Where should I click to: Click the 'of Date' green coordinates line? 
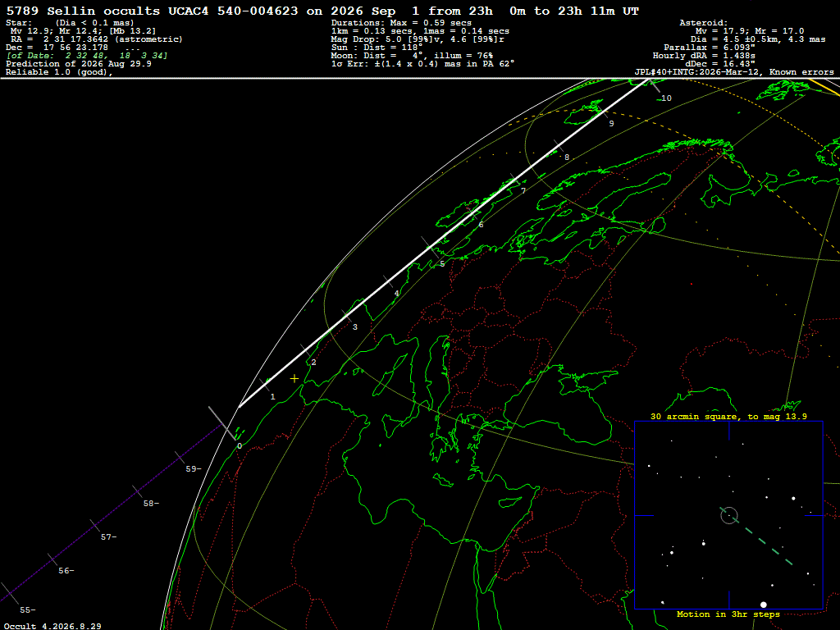(87, 56)
